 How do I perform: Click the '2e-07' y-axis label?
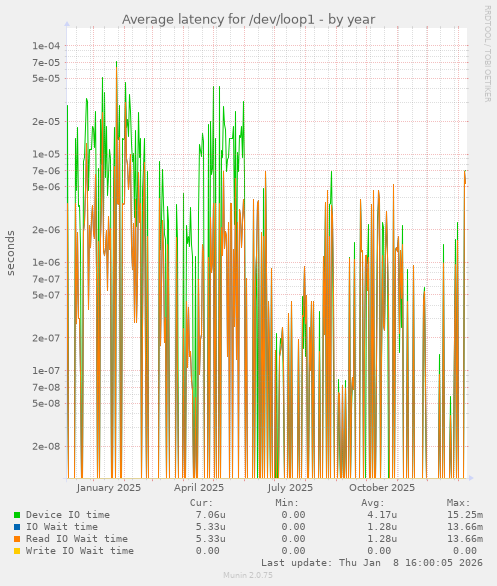46,338
